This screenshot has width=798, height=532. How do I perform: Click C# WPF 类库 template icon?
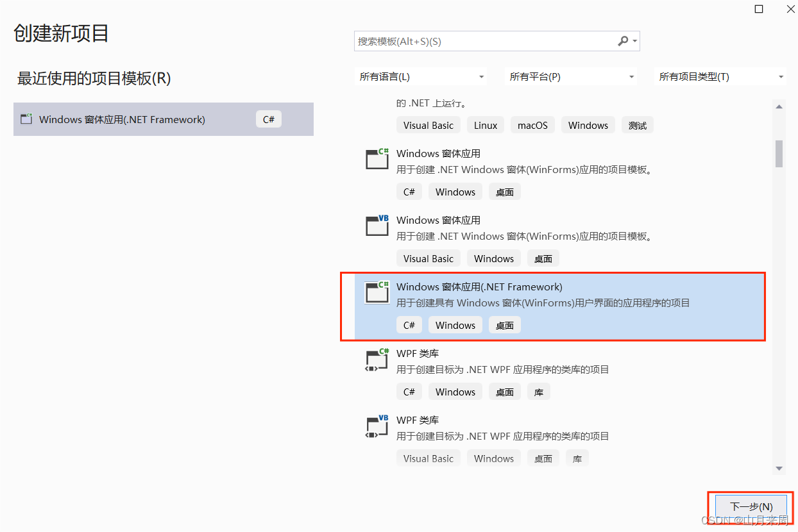[x=377, y=360]
